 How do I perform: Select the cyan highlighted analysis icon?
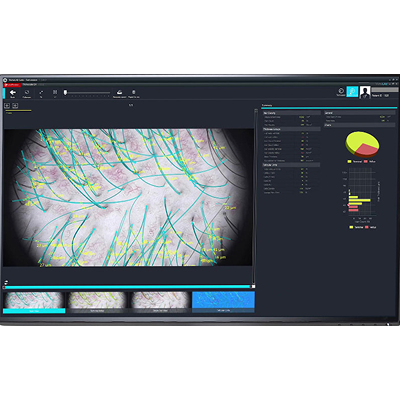(x=352, y=92)
